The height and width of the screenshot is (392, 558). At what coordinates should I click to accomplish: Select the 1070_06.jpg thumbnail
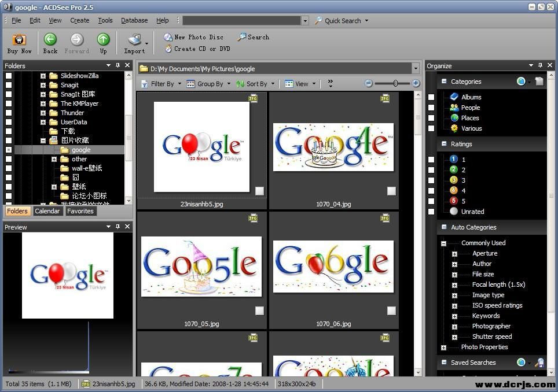[333, 267]
